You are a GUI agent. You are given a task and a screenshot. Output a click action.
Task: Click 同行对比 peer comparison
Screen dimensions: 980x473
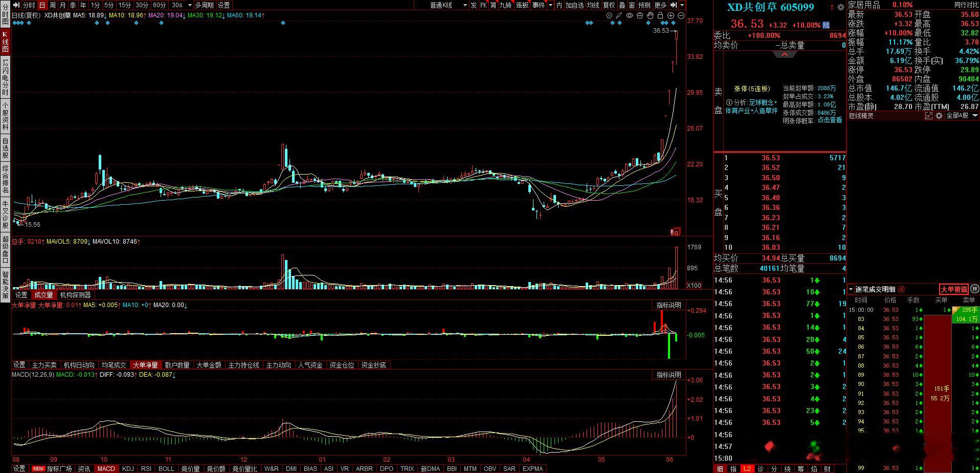click(966, 5)
